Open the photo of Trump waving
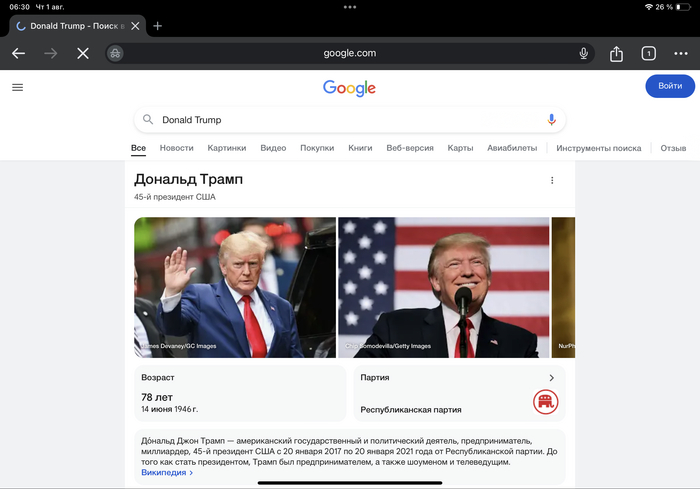The height and width of the screenshot is (489, 700). pyautogui.click(x=235, y=287)
